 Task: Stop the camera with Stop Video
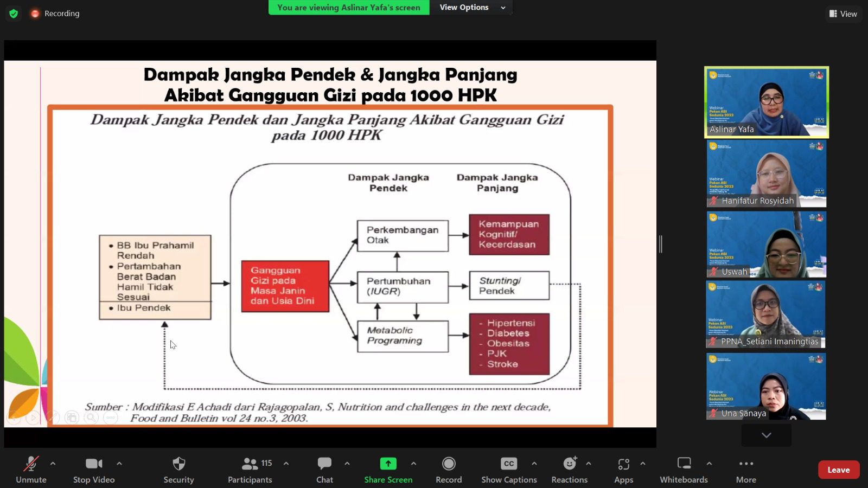pyautogui.click(x=94, y=470)
